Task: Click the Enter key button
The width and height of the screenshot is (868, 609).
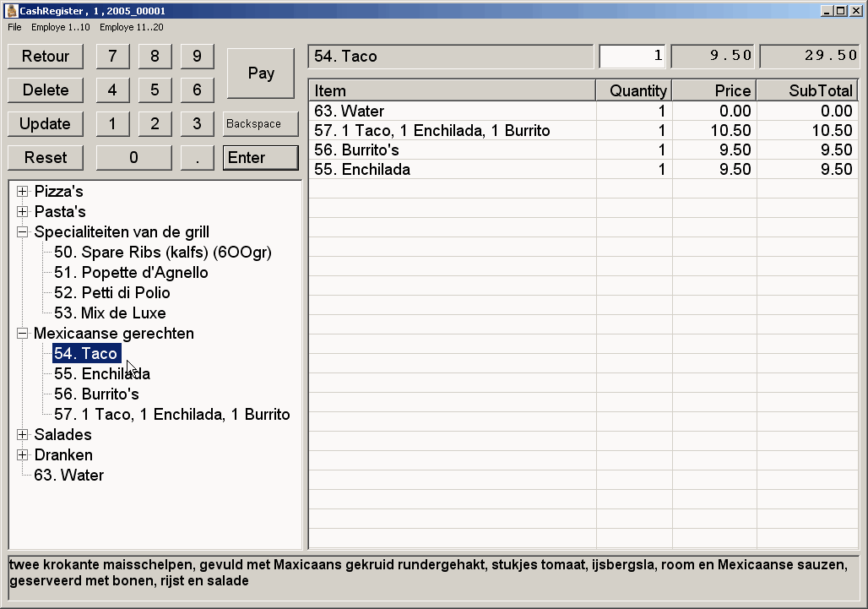Action: pos(261,158)
